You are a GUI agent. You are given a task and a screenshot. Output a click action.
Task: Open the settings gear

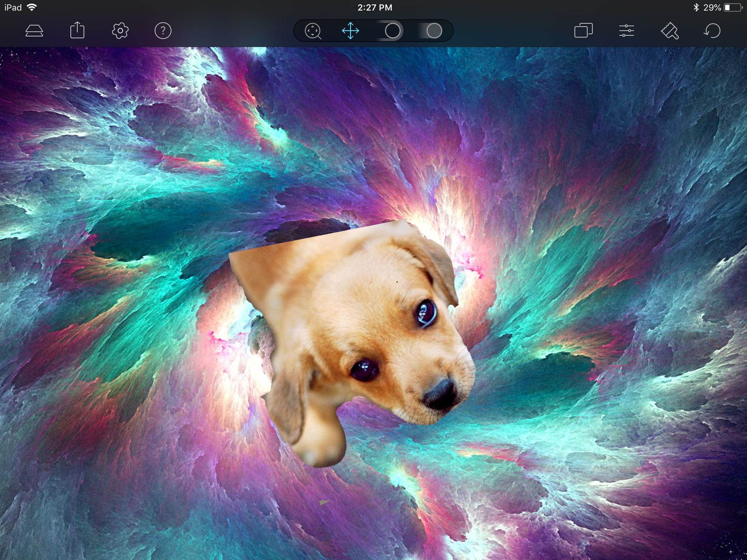pyautogui.click(x=120, y=31)
